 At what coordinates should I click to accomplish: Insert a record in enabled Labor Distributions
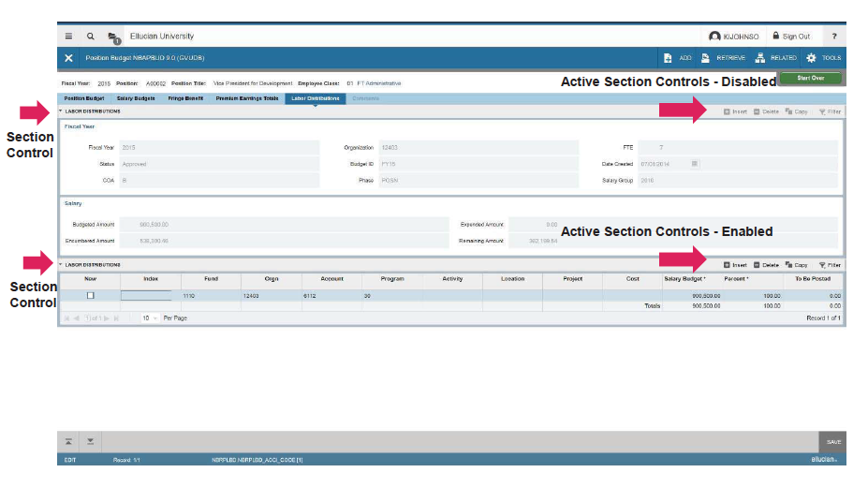(x=735, y=265)
